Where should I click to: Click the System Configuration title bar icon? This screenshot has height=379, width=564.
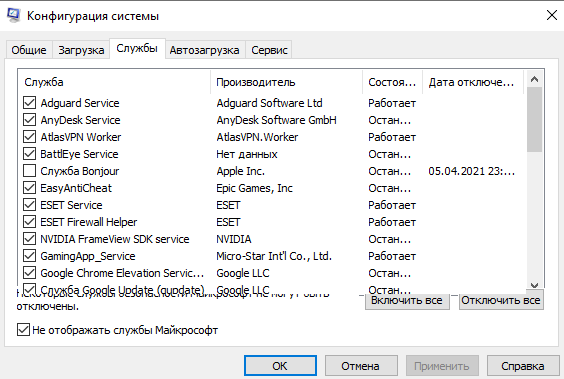[x=14, y=15]
